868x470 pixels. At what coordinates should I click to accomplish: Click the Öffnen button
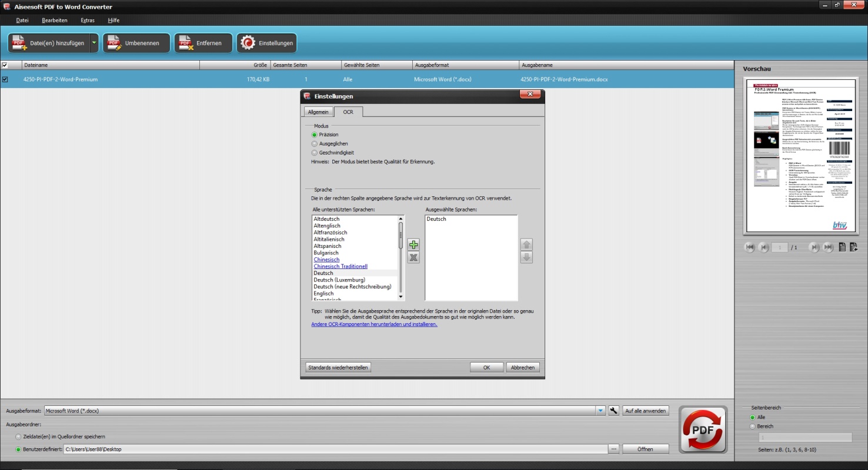coord(645,449)
